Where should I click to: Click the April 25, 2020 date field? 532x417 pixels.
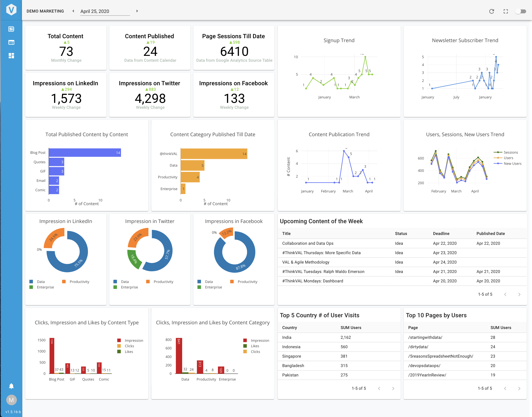(105, 11)
